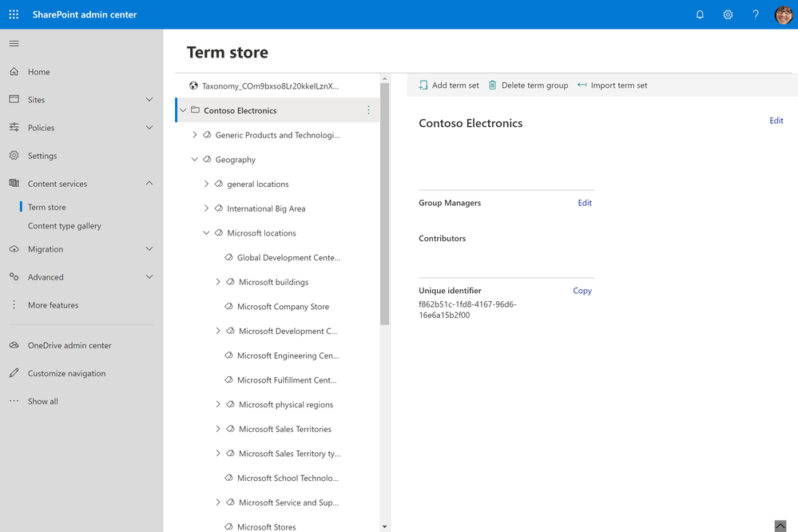The image size is (798, 532).
Task: Expand the Sites navigation section
Action: click(149, 100)
